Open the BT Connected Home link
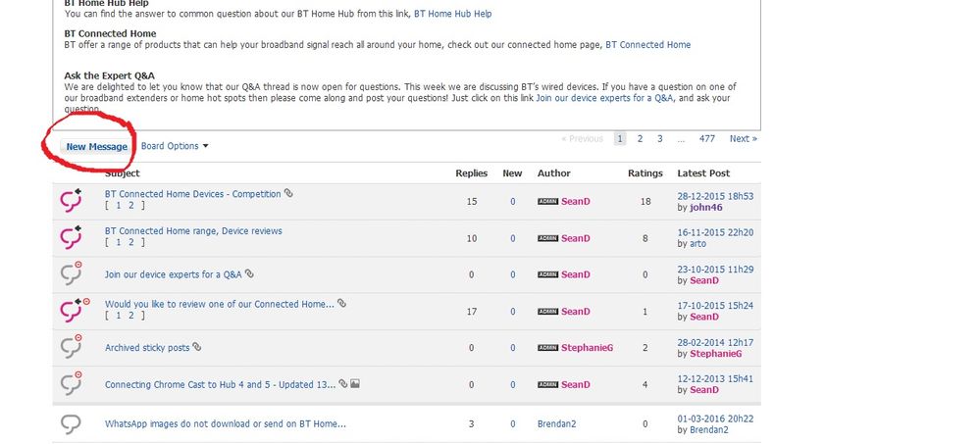980x444 pixels. coord(648,45)
